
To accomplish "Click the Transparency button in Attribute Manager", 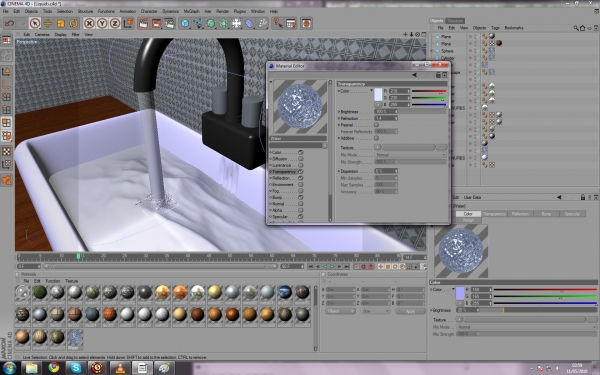I will pos(494,214).
